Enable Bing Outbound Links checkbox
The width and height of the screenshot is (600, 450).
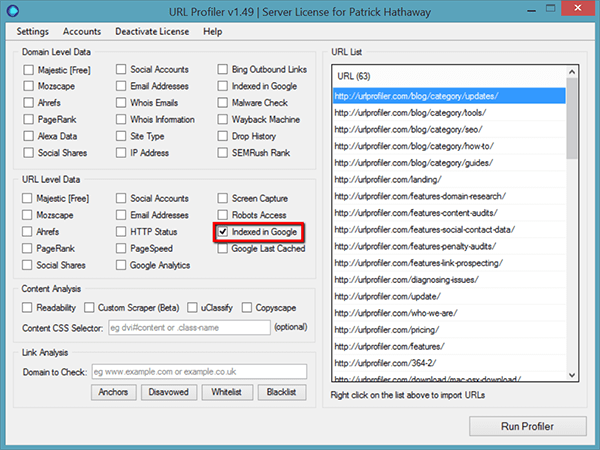pos(222,69)
